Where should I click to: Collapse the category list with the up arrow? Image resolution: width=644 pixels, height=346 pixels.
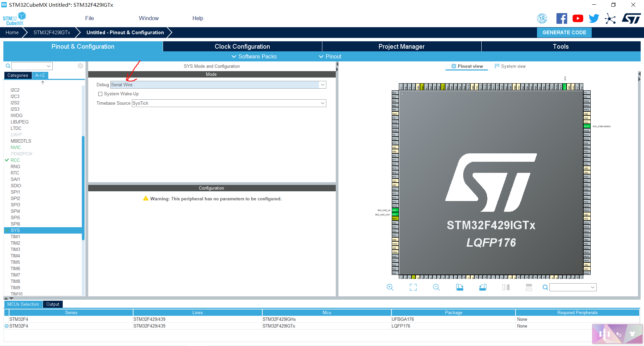[x=43, y=82]
